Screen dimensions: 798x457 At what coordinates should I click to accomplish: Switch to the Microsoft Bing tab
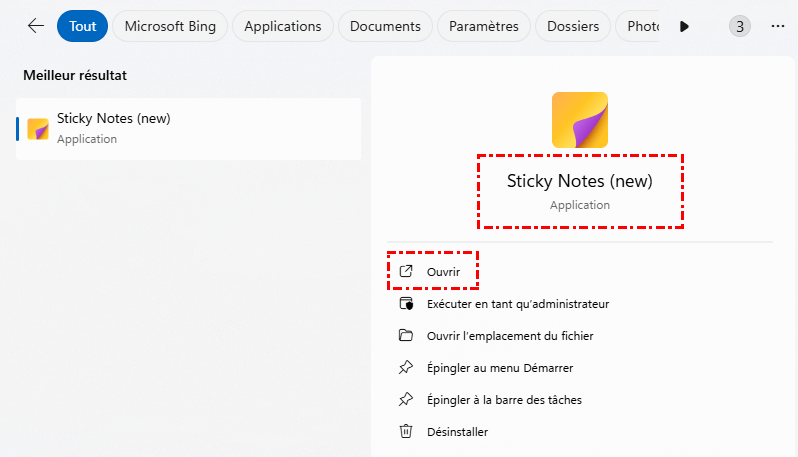click(169, 26)
